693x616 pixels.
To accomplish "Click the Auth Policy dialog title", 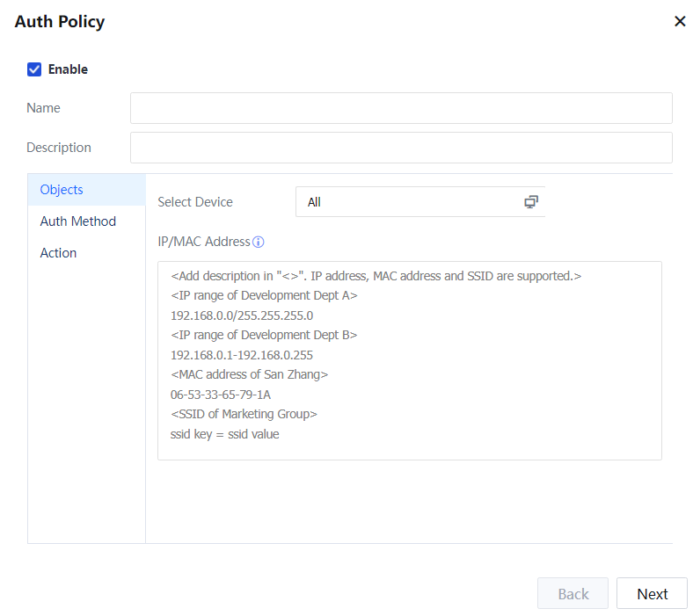I will tap(60, 22).
